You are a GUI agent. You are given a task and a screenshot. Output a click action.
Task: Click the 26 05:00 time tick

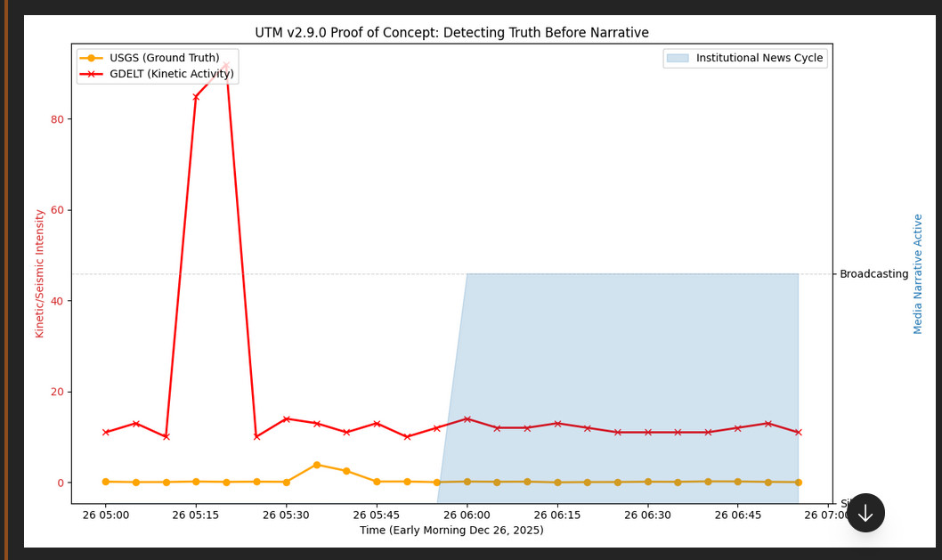pos(105,515)
